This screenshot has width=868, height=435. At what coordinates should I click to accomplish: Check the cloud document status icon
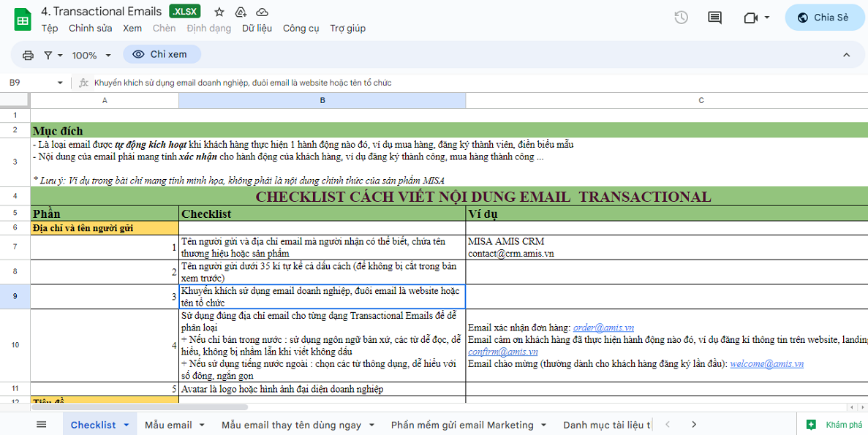point(263,12)
